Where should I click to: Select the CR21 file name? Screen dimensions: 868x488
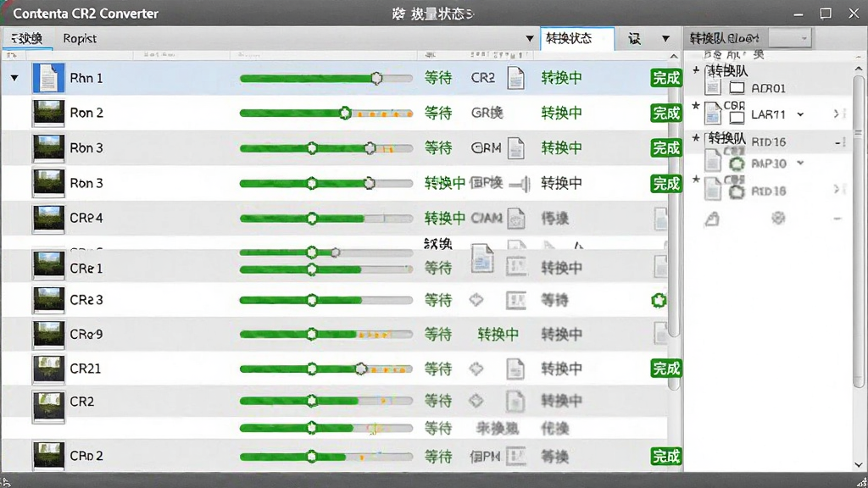coord(86,369)
